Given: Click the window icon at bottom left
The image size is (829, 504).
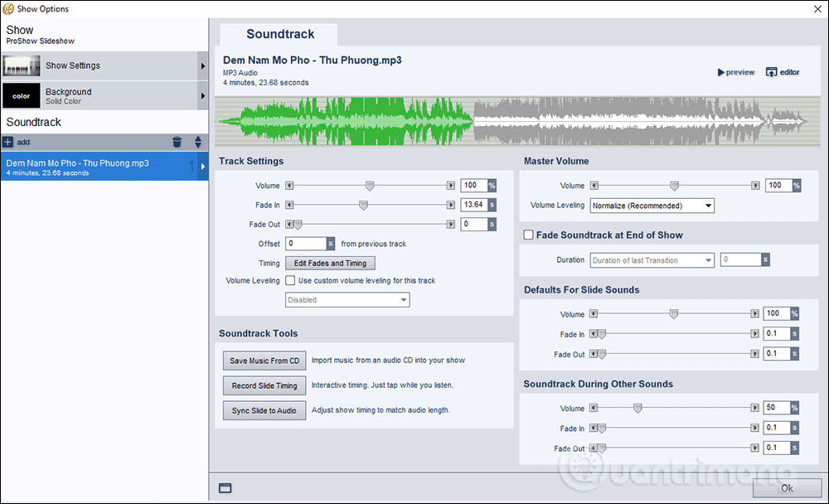Looking at the screenshot, I should pos(225,488).
